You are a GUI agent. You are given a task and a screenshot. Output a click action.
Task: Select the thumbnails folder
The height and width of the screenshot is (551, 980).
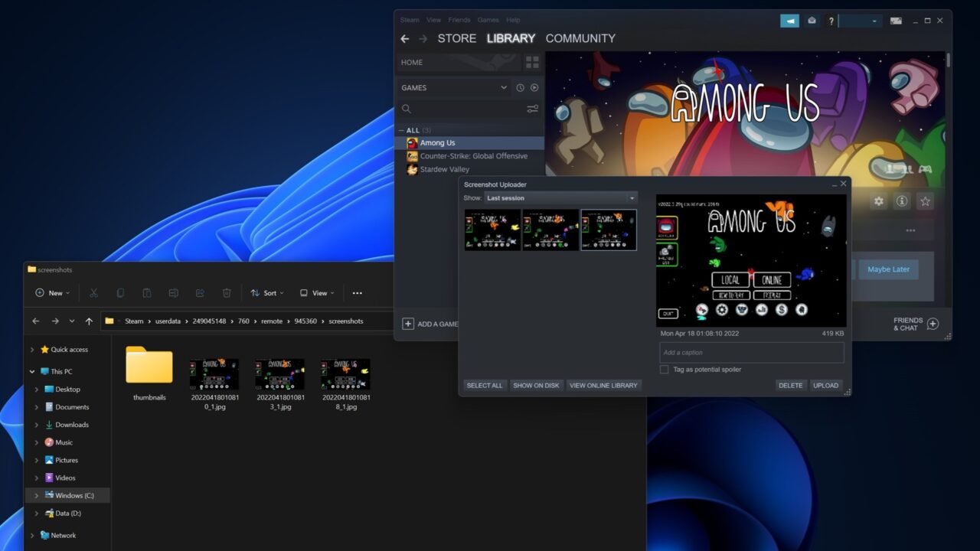(149, 374)
